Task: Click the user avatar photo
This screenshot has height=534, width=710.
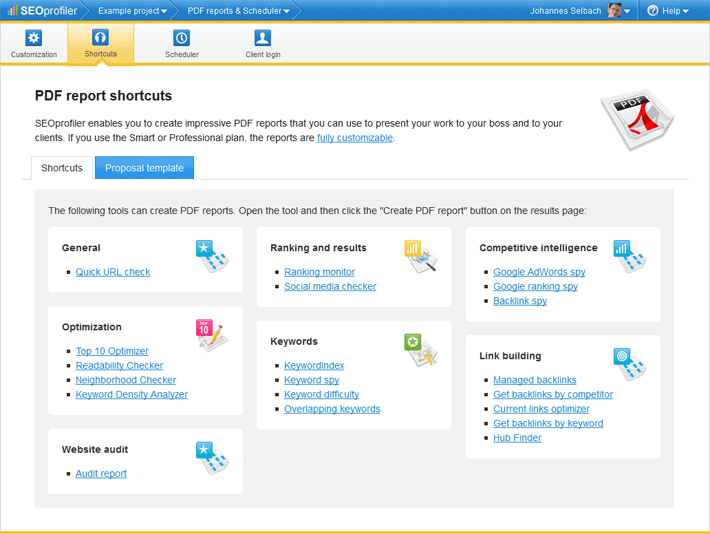Action: (x=614, y=10)
